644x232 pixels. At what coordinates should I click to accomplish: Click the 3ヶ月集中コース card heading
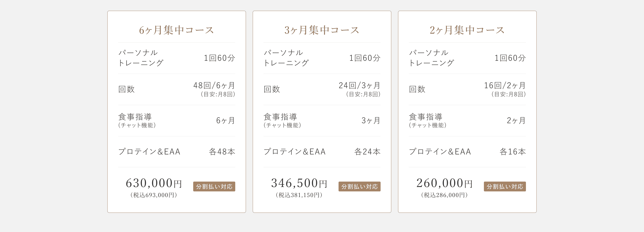point(322,30)
